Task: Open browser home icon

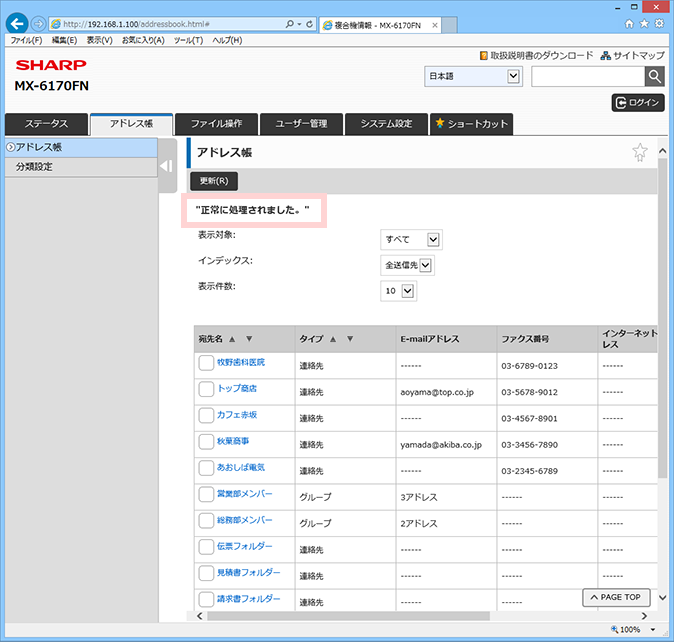Action: pos(629,24)
